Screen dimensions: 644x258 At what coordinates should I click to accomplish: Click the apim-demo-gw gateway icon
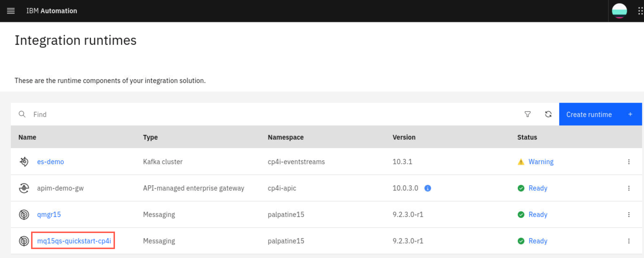[24, 188]
